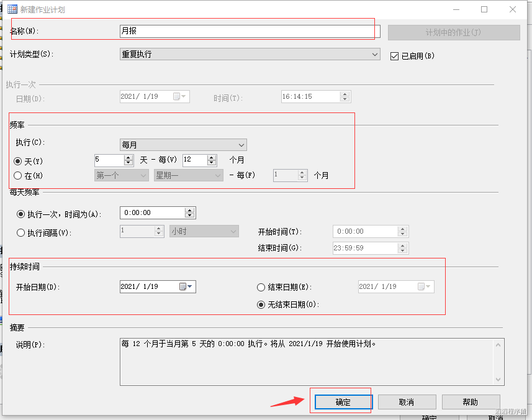Open the 计划类型 dropdown showing 重复执行

click(250, 54)
